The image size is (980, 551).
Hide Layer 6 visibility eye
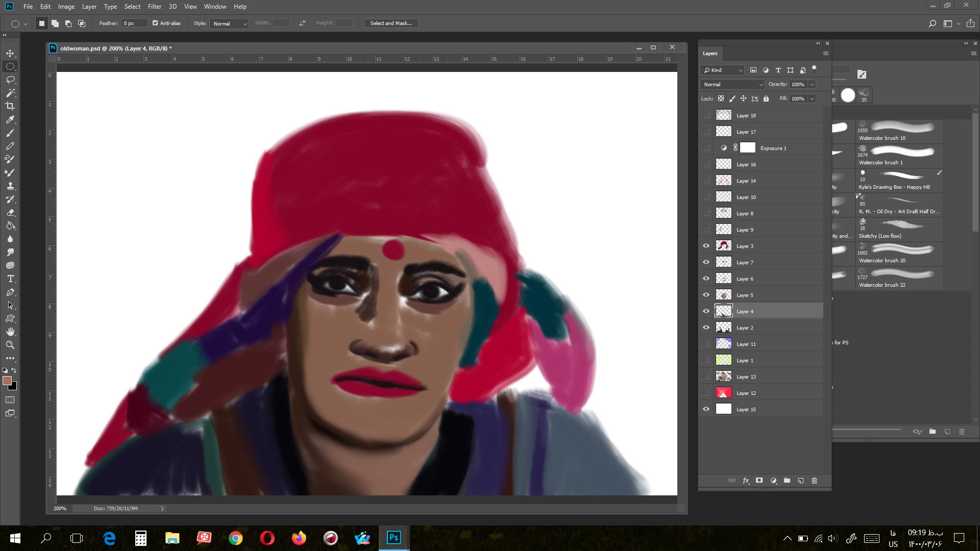[706, 279]
